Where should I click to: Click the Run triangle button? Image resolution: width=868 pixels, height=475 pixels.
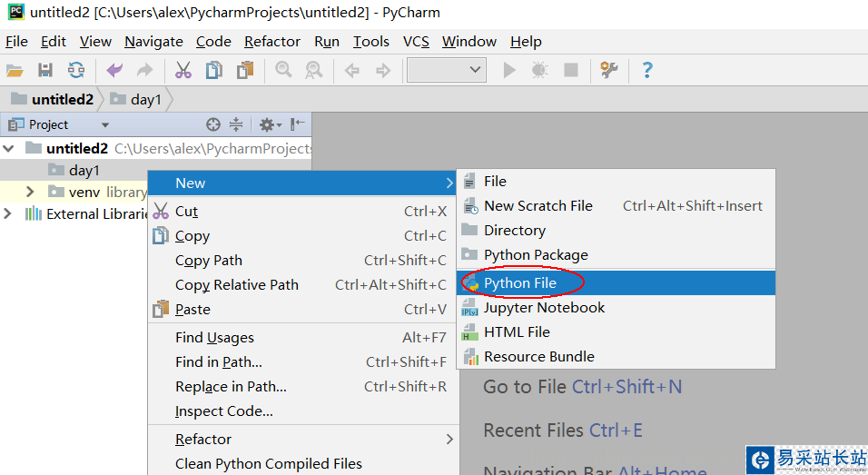click(509, 71)
